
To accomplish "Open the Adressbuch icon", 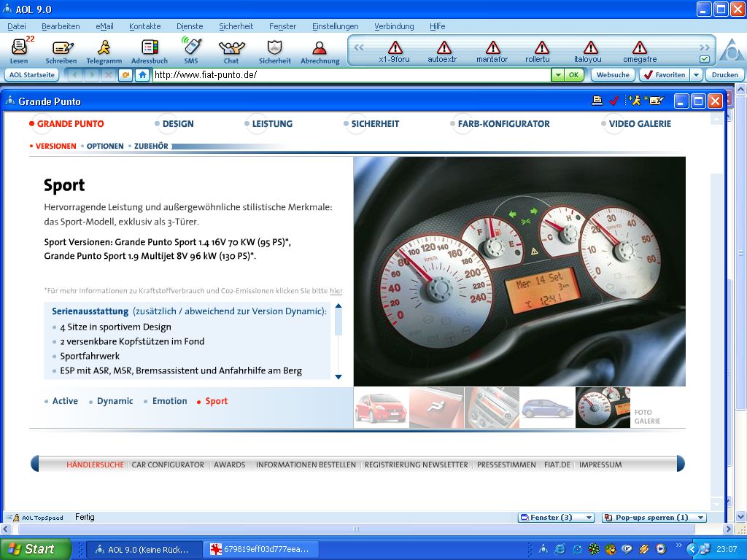I will [x=149, y=49].
